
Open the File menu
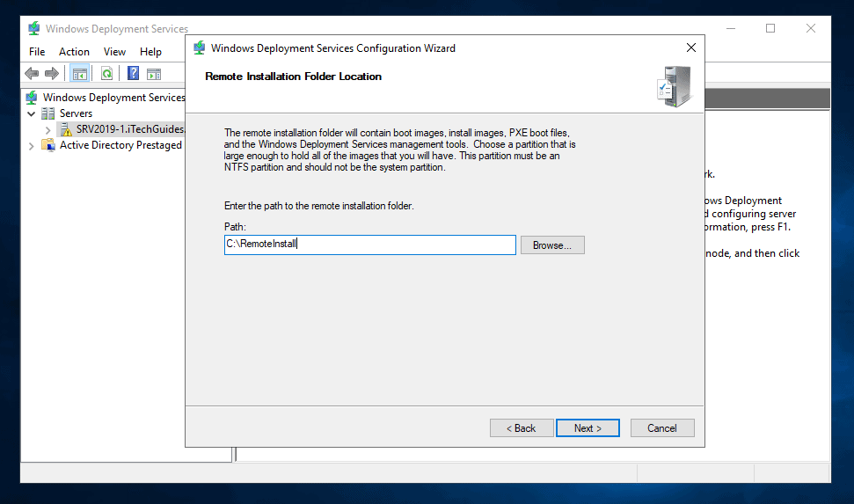click(37, 52)
